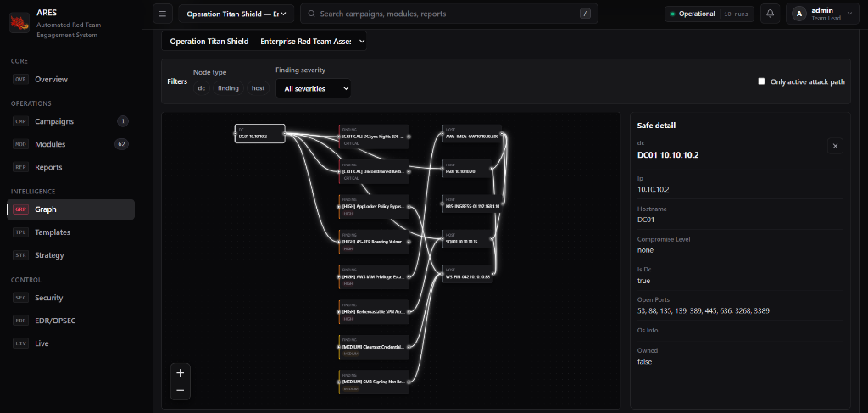Select CRITICAL DCSync Rights finding node
The width and height of the screenshot is (868, 413).
coord(374,137)
